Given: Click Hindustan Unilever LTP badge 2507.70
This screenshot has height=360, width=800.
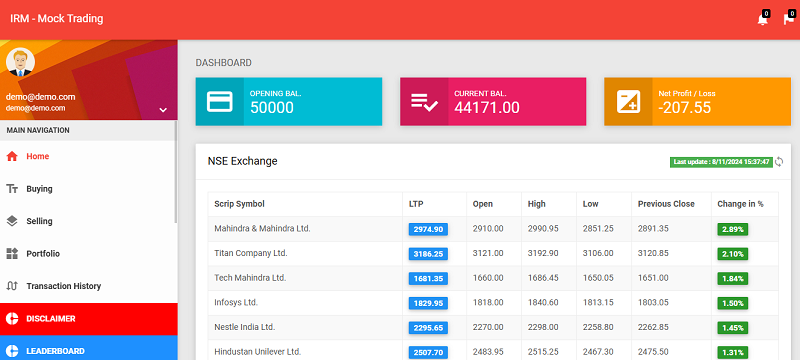Looking at the screenshot, I should pyautogui.click(x=428, y=352).
